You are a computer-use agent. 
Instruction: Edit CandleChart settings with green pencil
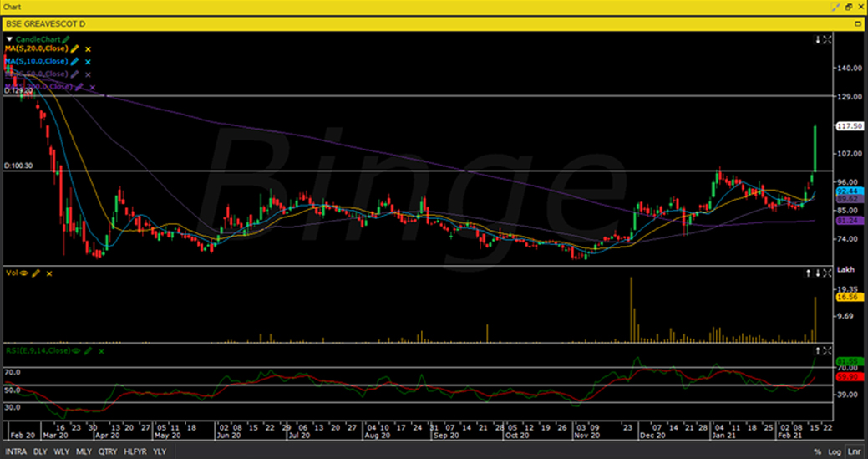click(66, 40)
